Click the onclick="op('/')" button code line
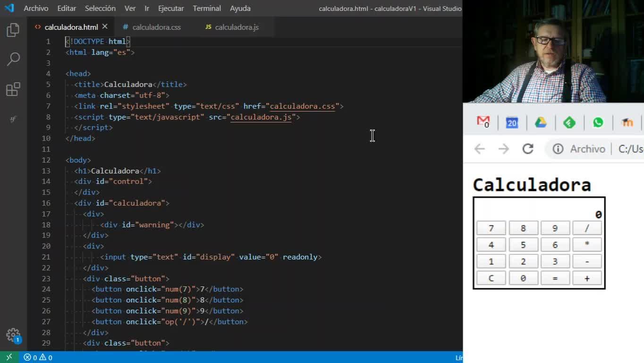Screen dimensions: 644x363 pos(169,322)
